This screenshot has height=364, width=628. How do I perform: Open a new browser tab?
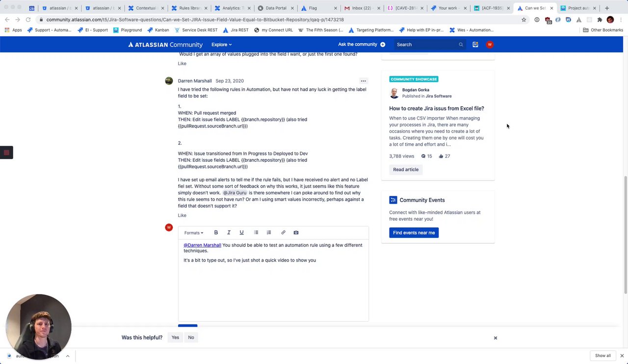[607, 8]
